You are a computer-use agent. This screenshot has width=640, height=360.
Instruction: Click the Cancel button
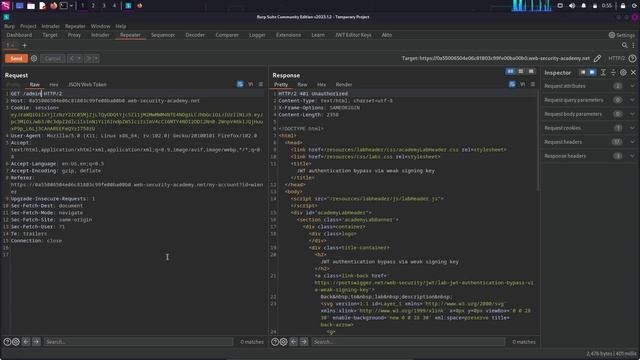[53, 58]
